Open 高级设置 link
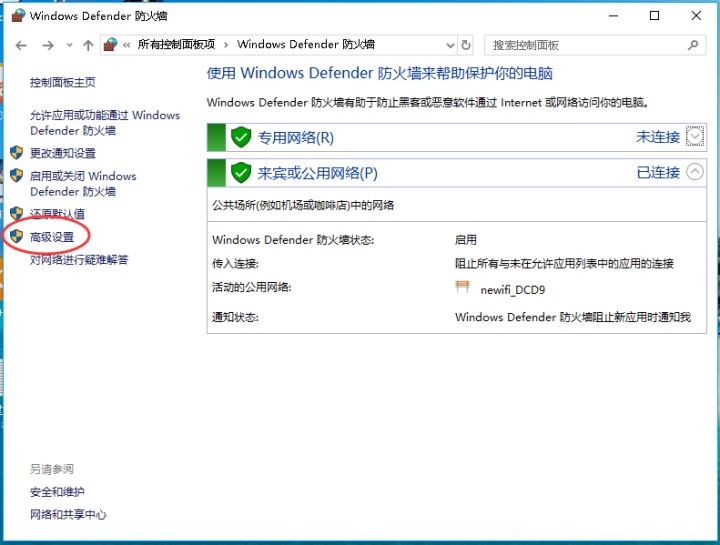Viewport: 720px width, 545px height. [x=52, y=237]
